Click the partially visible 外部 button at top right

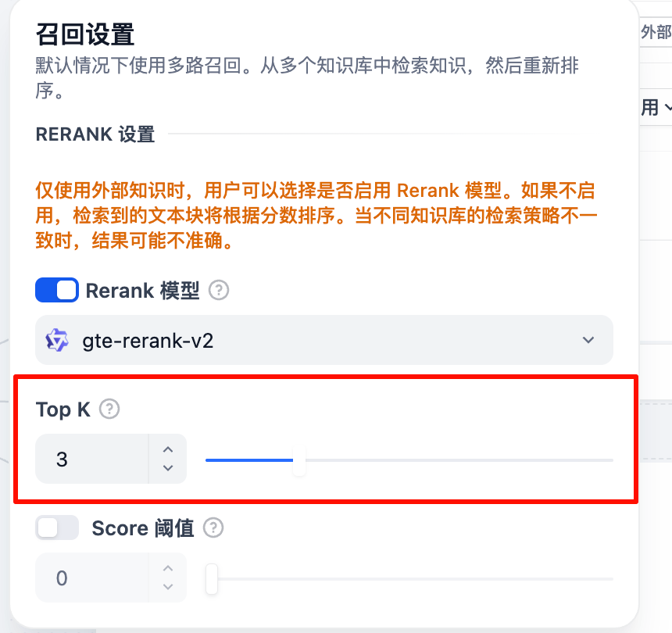[655, 32]
